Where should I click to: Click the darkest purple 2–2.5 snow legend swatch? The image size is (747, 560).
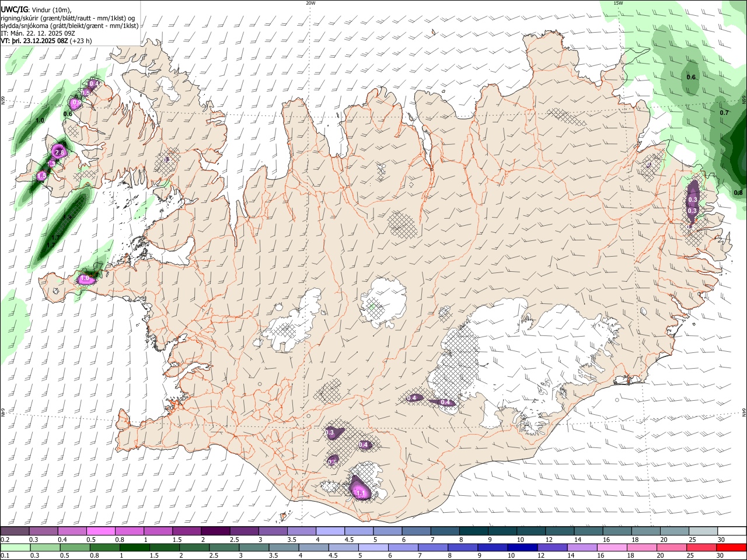(215, 531)
